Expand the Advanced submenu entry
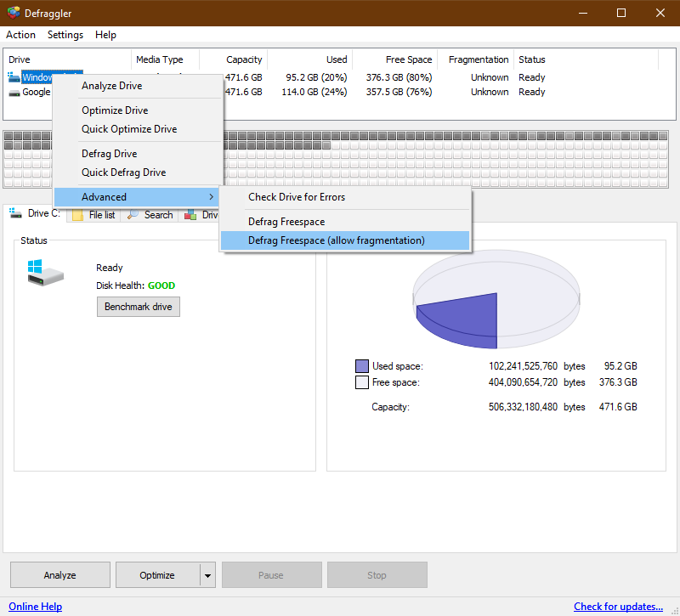The image size is (680, 616). tap(137, 197)
